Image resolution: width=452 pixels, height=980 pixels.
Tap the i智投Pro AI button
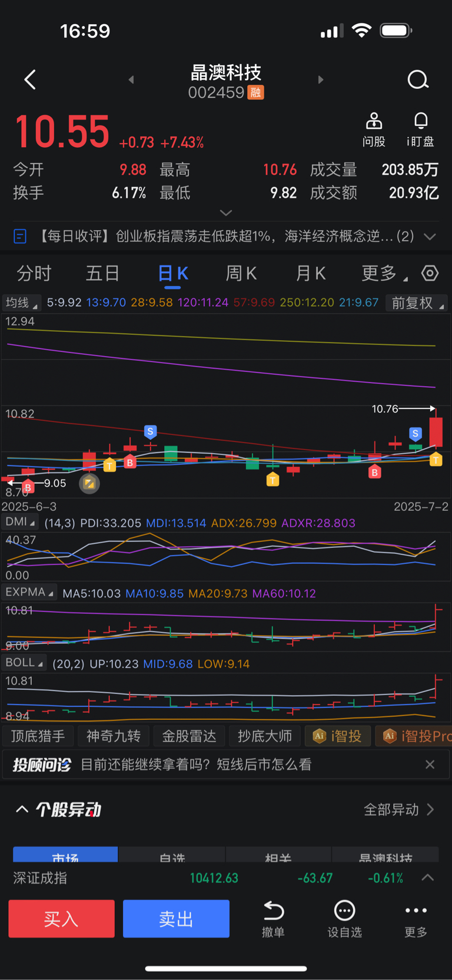click(x=414, y=736)
